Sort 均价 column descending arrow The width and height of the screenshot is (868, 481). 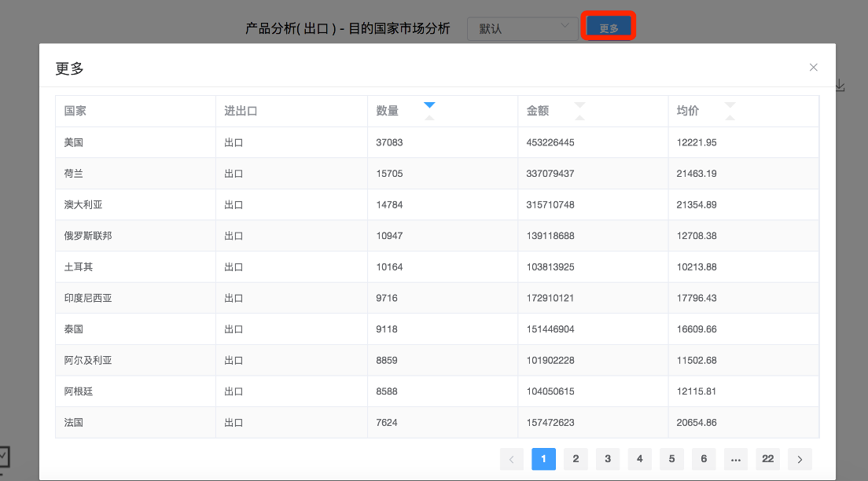tap(730, 105)
